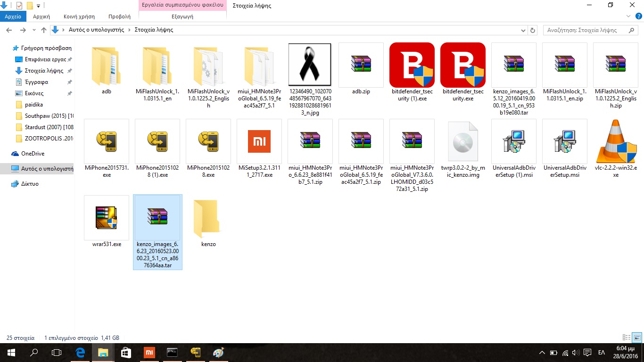Click the search box for Στοιχεία λήψης
644x362 pixels.
[x=585, y=30]
